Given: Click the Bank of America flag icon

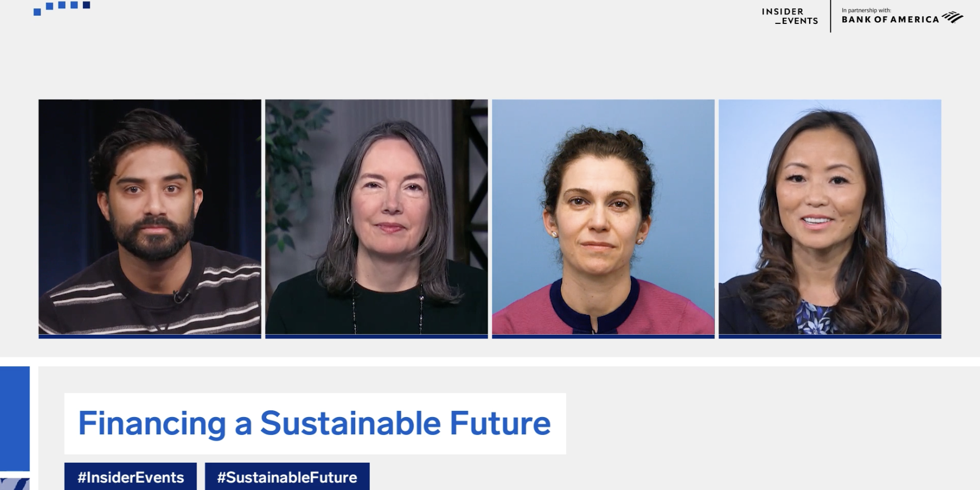Looking at the screenshot, I should tap(953, 17).
